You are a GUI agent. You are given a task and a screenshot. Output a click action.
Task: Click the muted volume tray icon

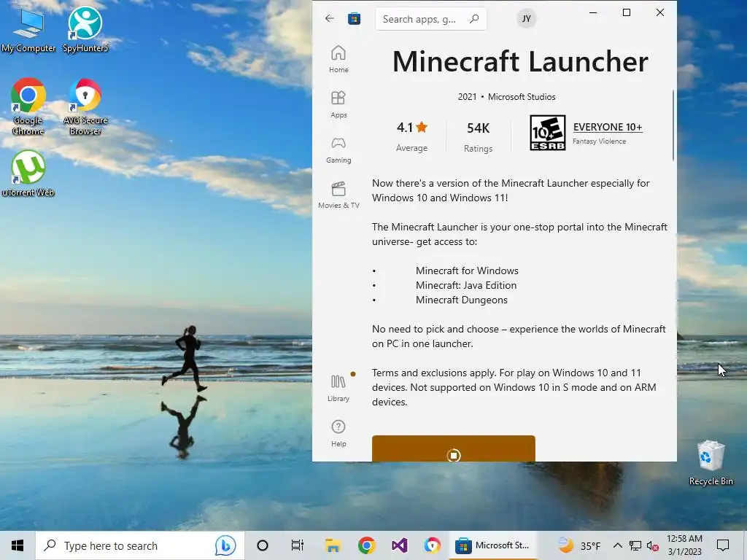[x=653, y=545]
